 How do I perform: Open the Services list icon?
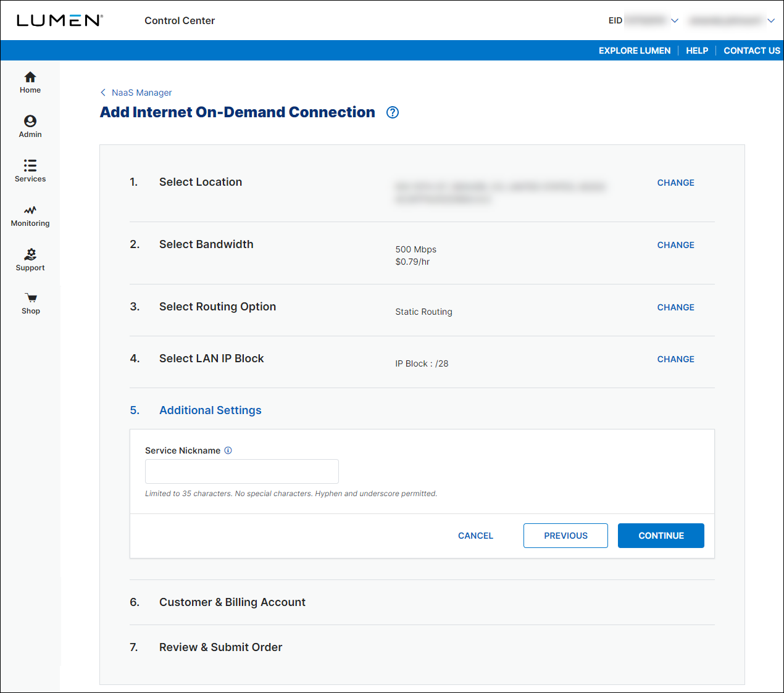[x=30, y=165]
